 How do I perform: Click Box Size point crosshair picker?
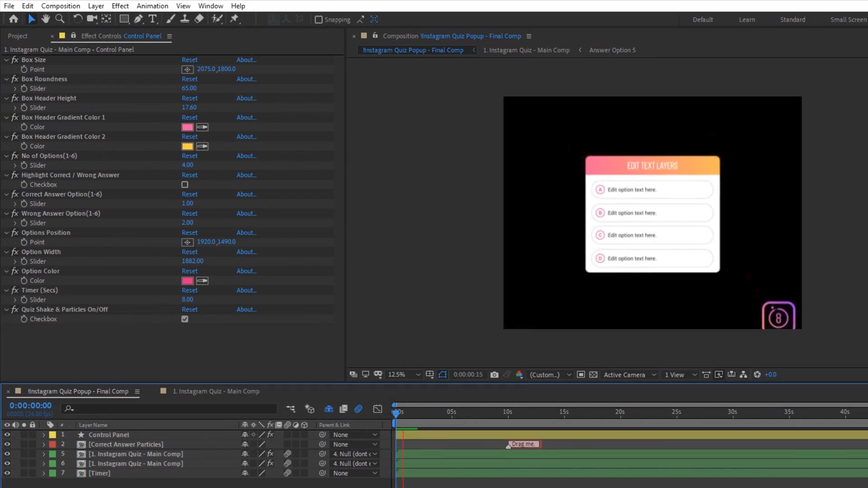[x=187, y=69]
